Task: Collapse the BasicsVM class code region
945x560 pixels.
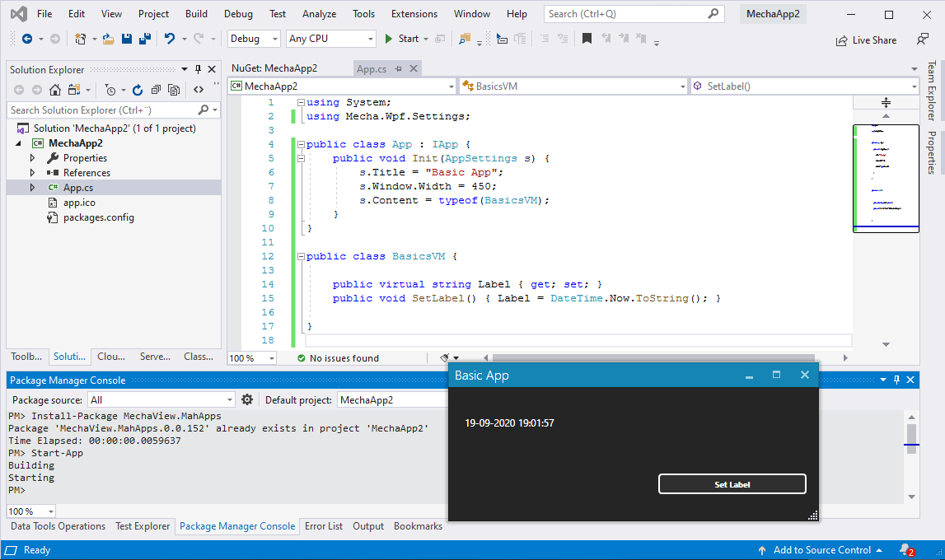Action: 301,256
